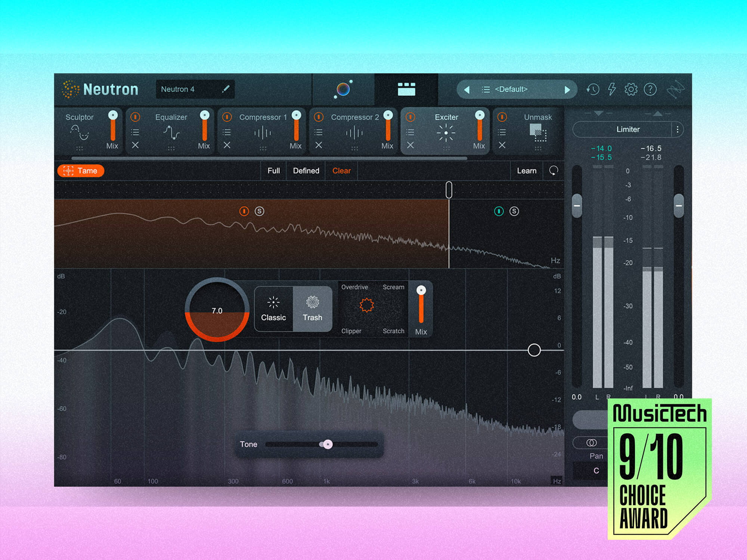
Task: Click the crossover frequency handle
Action: click(x=449, y=190)
